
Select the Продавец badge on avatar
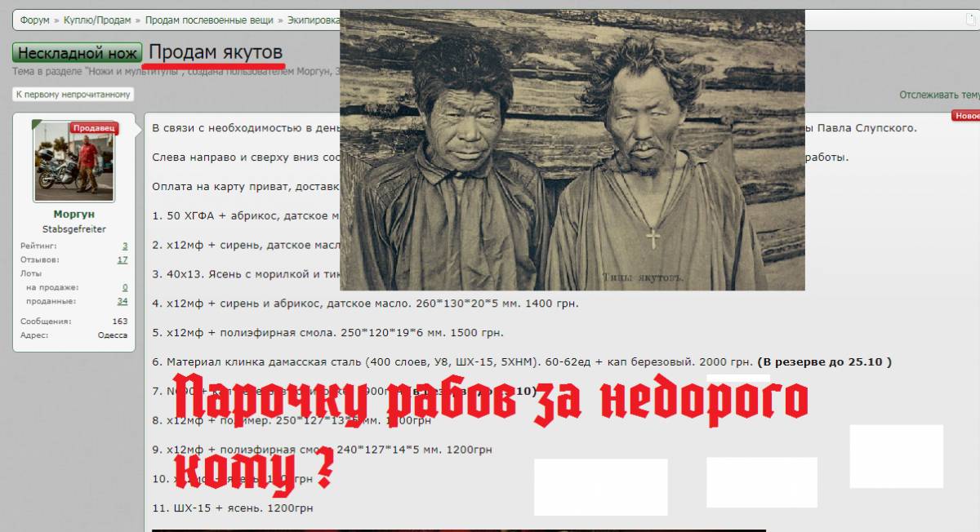[94, 127]
